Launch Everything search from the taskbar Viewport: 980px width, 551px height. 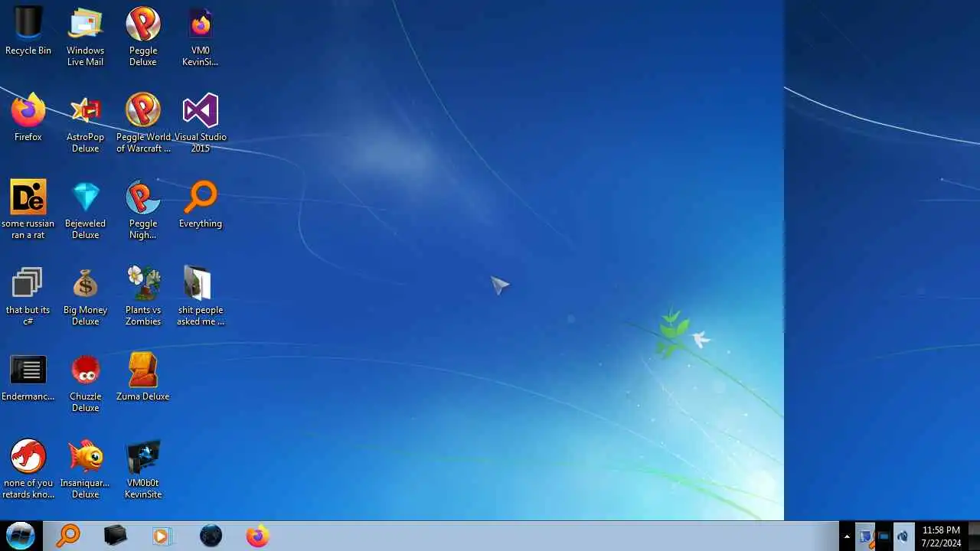[x=68, y=536]
